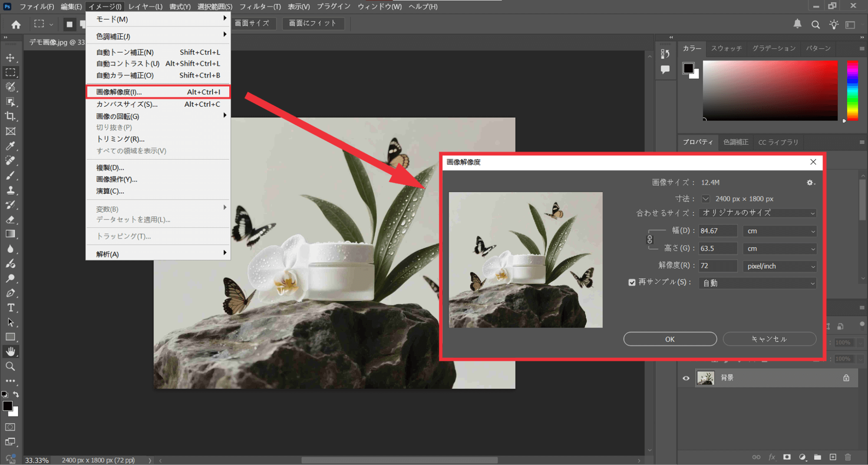Open the height unit cm dropdown

tap(779, 249)
